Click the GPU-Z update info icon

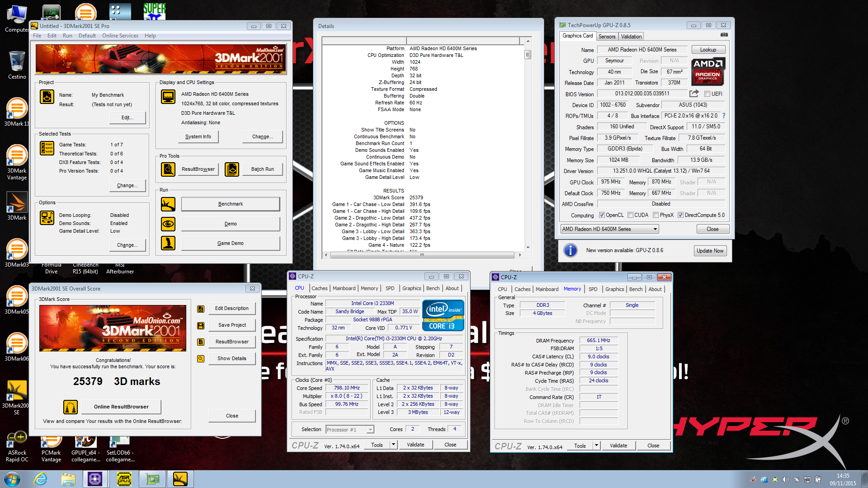(x=571, y=250)
